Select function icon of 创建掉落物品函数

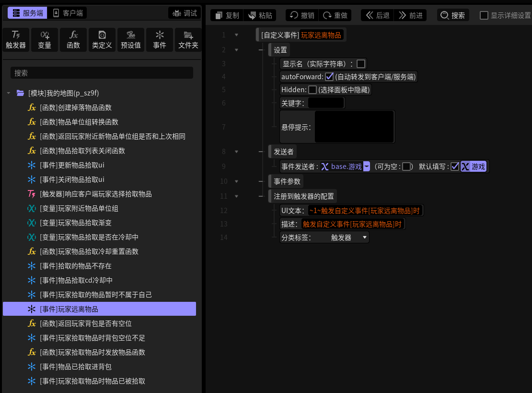coord(32,107)
